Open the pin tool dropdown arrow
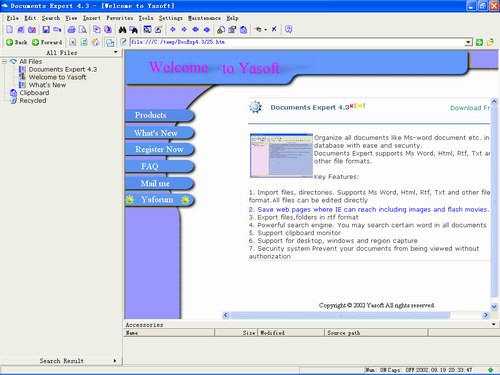 [x=266, y=30]
